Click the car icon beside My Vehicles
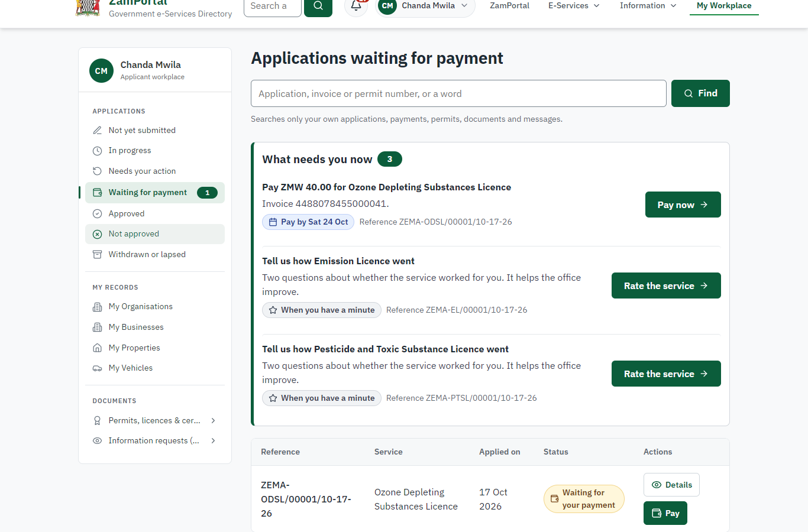 point(98,368)
